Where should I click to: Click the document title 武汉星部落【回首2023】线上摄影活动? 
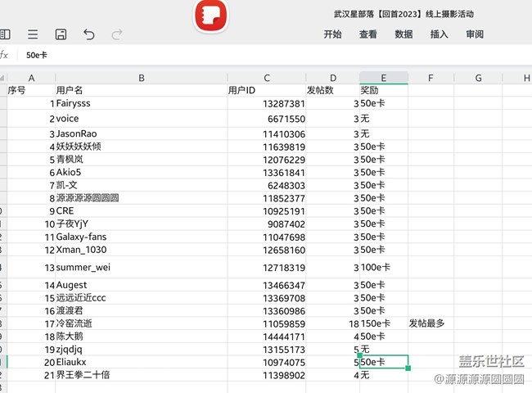404,14
